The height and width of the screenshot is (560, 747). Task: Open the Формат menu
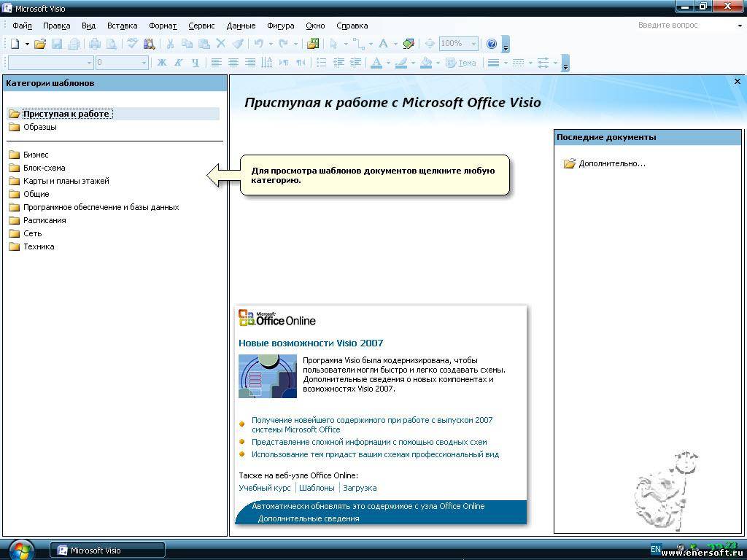pyautogui.click(x=163, y=26)
